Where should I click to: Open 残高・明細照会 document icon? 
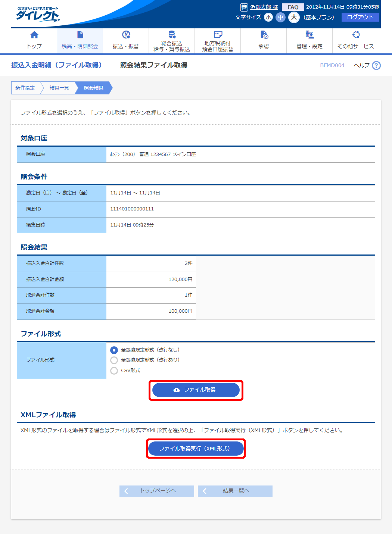tap(80, 35)
